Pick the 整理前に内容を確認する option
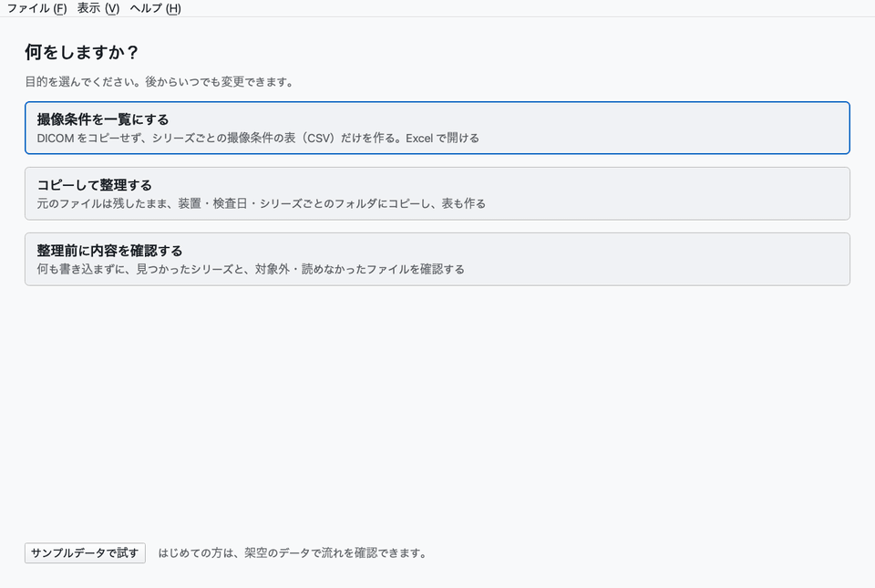The width and height of the screenshot is (875, 588). click(437, 260)
